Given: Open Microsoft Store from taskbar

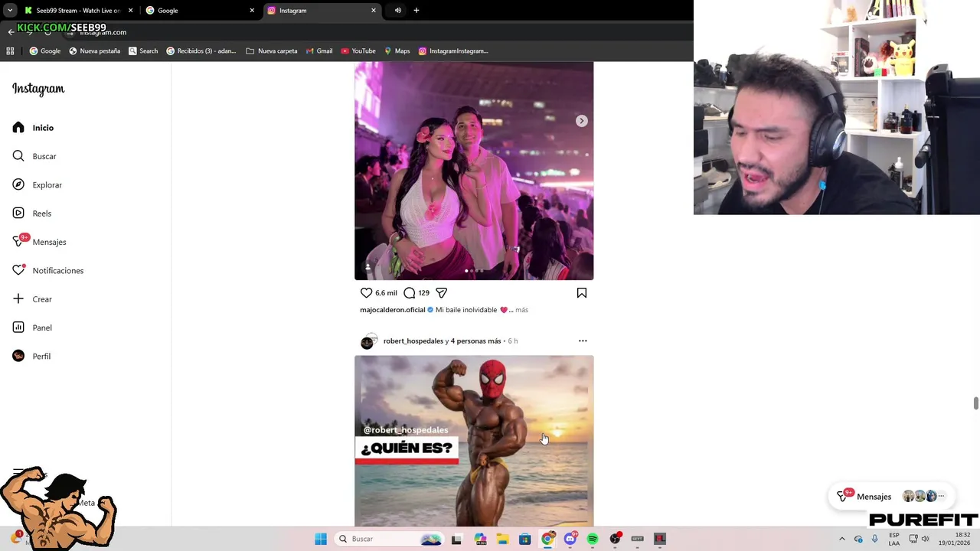Looking at the screenshot, I should pyautogui.click(x=524, y=539).
